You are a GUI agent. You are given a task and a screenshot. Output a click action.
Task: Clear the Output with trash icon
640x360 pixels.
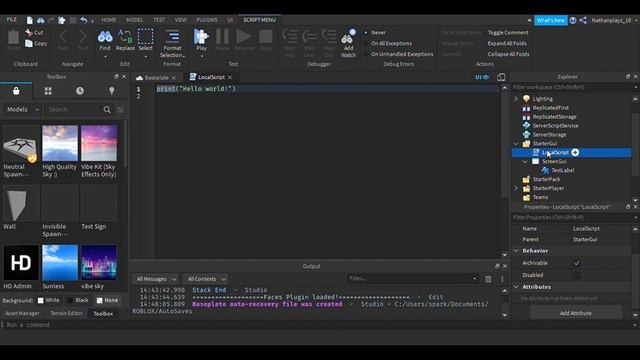pyautogui.click(x=488, y=279)
